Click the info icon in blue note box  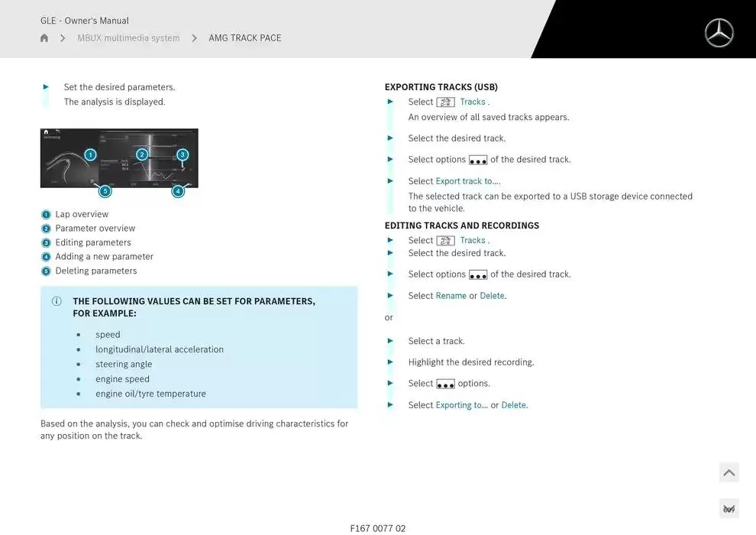[x=57, y=301]
